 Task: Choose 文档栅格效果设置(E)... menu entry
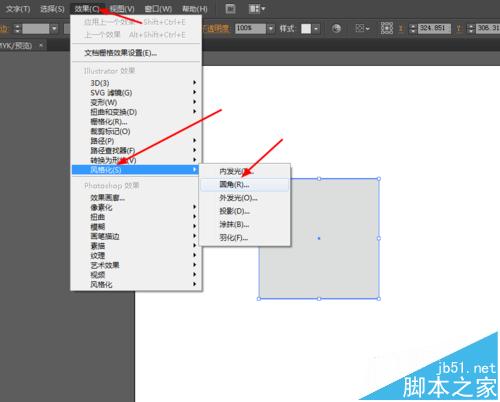point(136,53)
